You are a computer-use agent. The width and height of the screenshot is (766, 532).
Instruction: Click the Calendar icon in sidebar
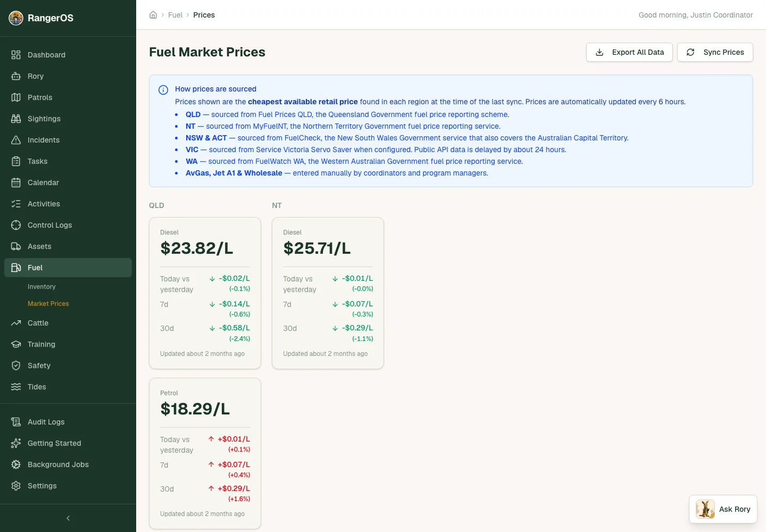(x=16, y=182)
